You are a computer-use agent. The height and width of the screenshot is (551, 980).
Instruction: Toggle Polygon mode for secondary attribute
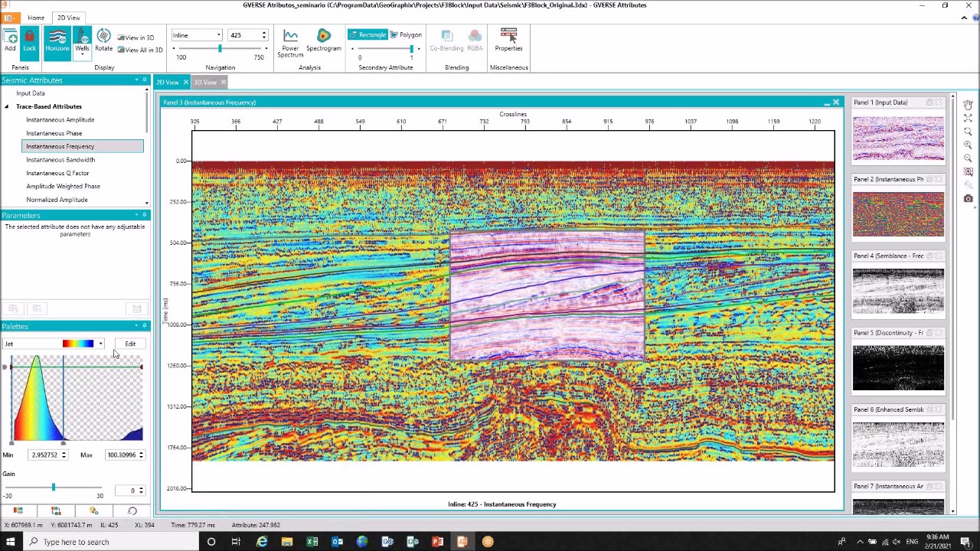(x=406, y=34)
